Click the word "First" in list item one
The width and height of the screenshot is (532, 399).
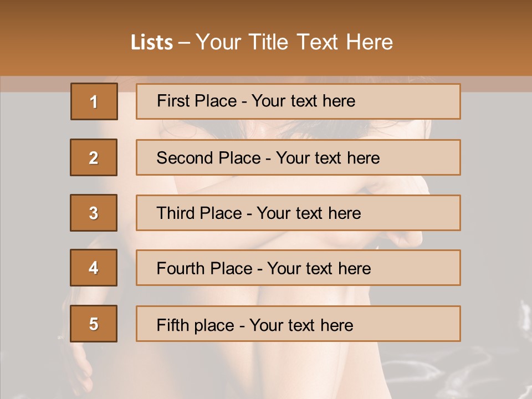(x=172, y=101)
